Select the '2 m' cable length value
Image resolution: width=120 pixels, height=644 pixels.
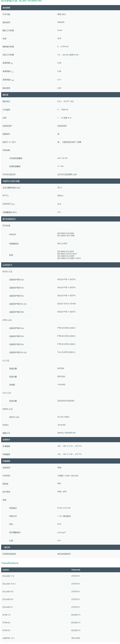59,540
